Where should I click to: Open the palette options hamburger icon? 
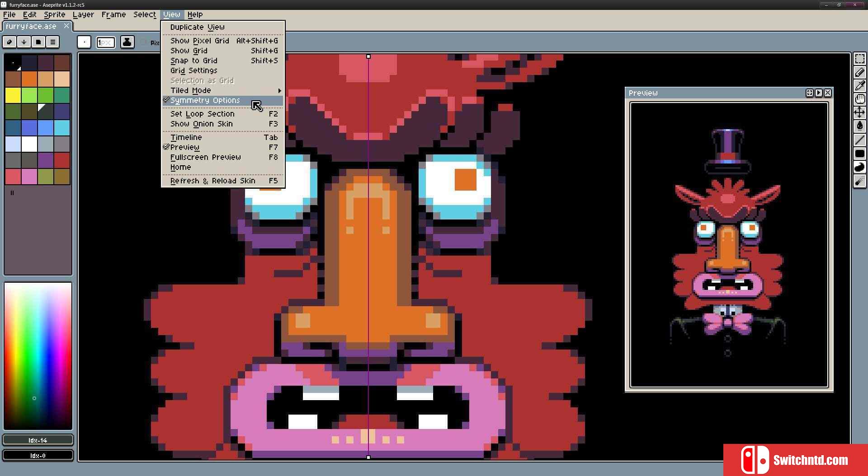pyautogui.click(x=53, y=42)
